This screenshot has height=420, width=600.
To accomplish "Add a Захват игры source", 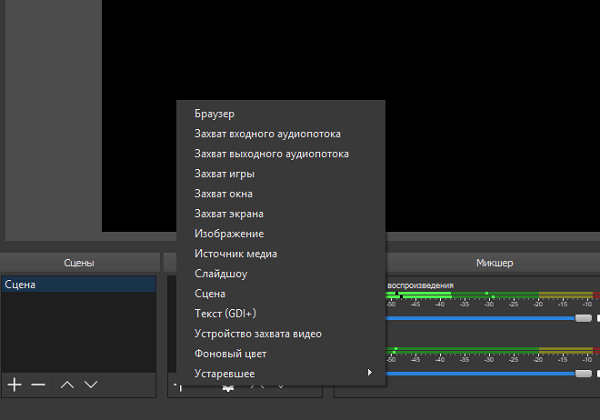I will 224,174.
